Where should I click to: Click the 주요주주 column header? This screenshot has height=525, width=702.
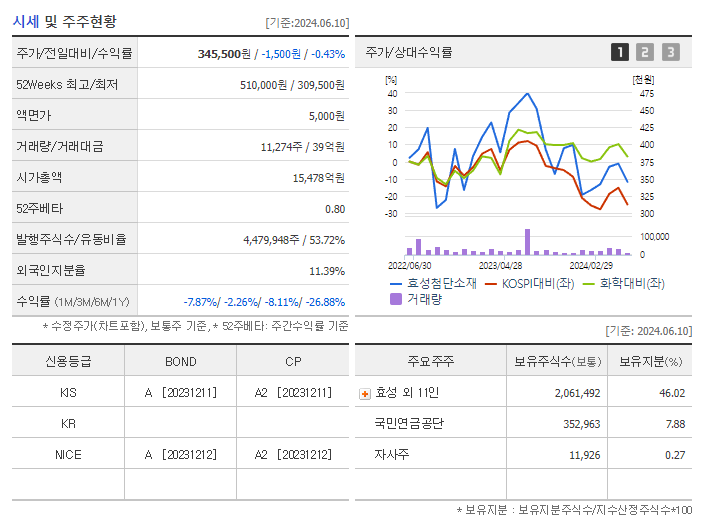click(431, 361)
